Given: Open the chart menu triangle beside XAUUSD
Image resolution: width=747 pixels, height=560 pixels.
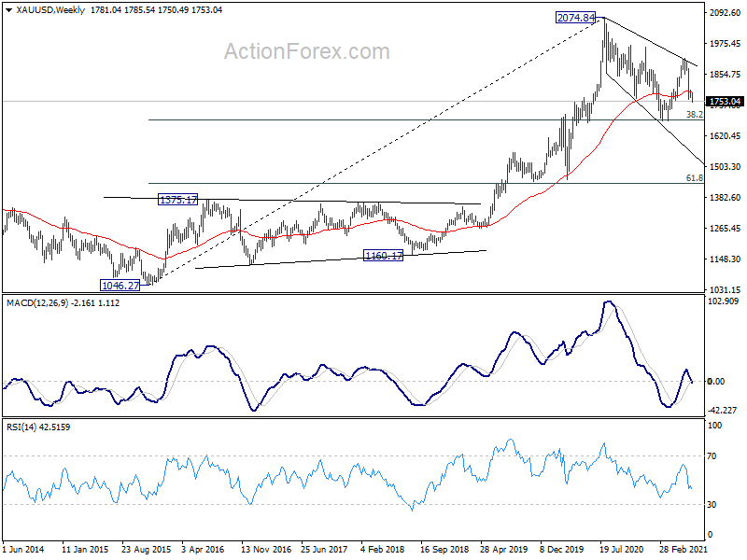Looking at the screenshot, I should click(x=9, y=10).
